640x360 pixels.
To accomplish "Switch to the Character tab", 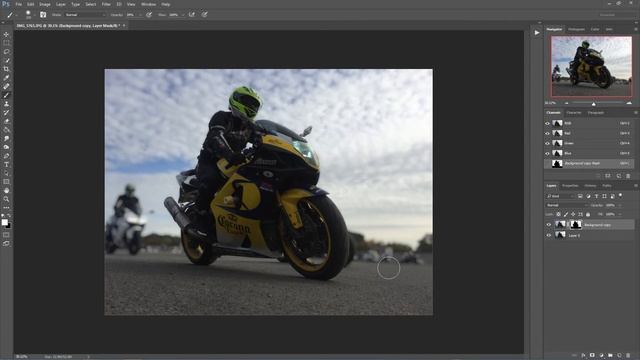I will click(574, 113).
